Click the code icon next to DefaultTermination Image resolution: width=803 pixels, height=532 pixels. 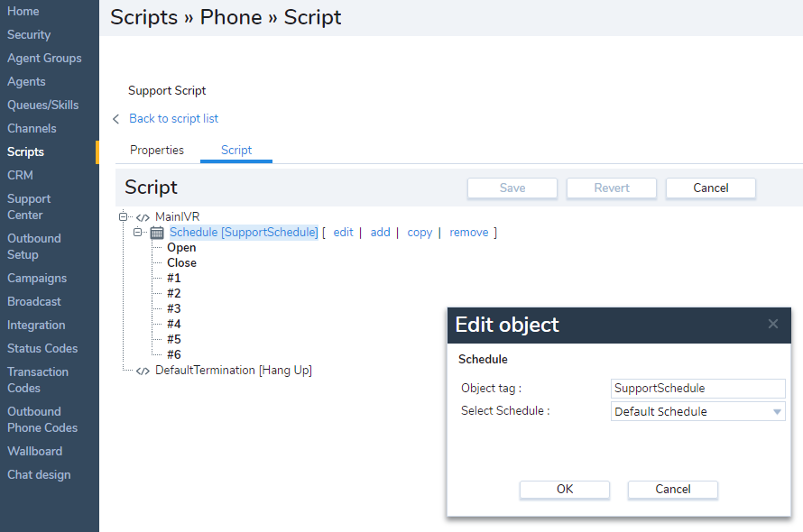click(x=143, y=371)
